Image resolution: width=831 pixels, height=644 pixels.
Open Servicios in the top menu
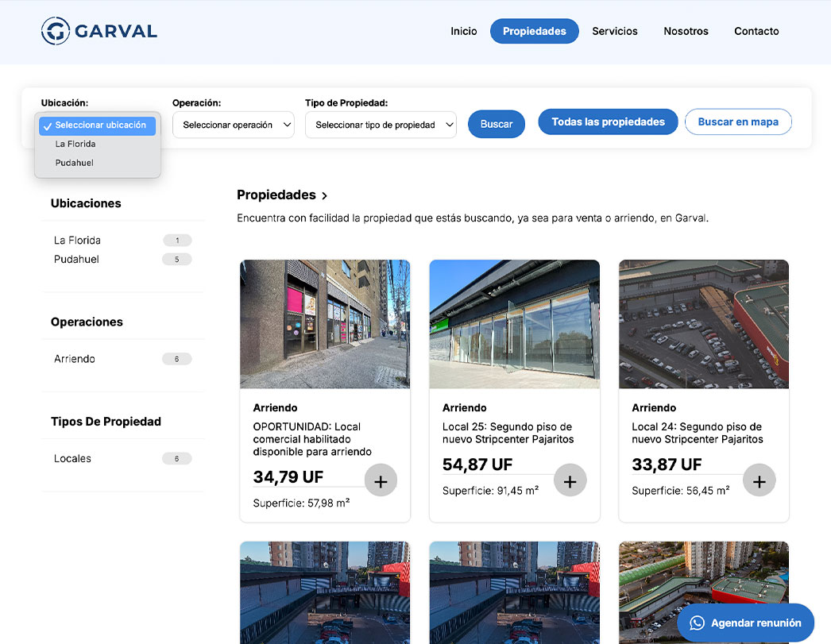coord(615,31)
